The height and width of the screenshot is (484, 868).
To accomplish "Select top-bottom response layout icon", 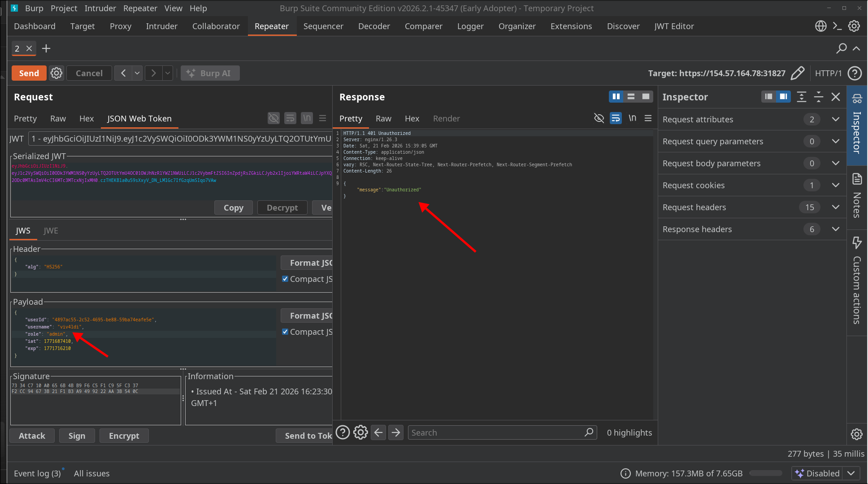I will click(x=631, y=96).
